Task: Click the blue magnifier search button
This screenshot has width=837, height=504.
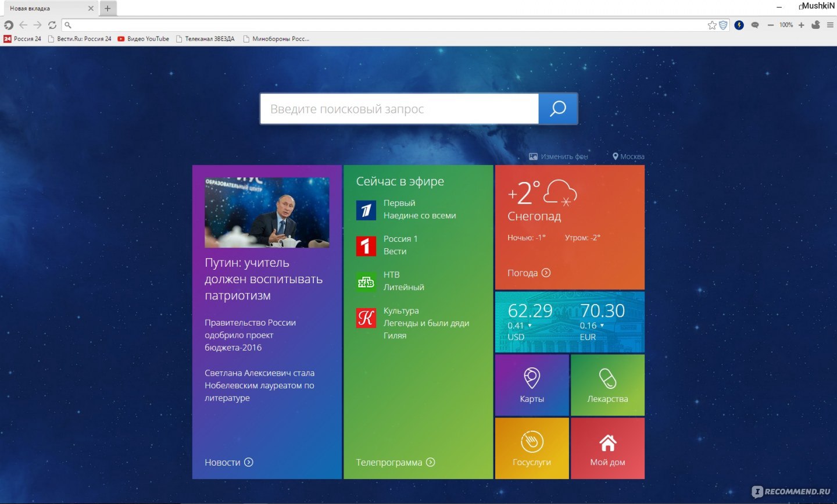Action: [x=558, y=109]
